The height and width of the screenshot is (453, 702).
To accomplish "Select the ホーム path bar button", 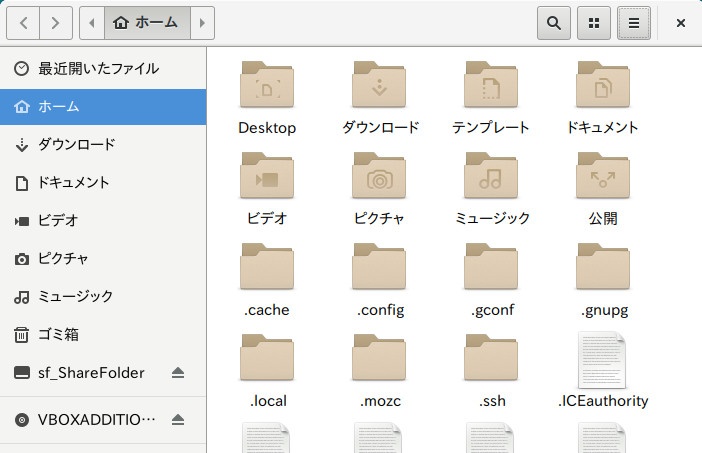I will point(148,23).
